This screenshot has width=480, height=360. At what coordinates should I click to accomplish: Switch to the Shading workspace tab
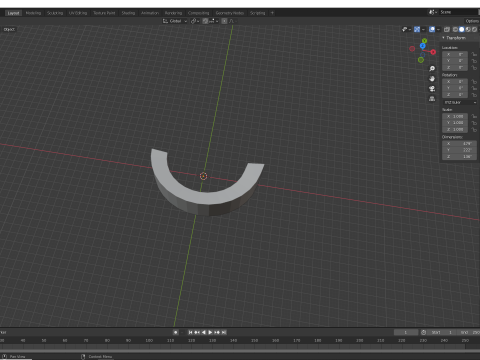tap(128, 13)
